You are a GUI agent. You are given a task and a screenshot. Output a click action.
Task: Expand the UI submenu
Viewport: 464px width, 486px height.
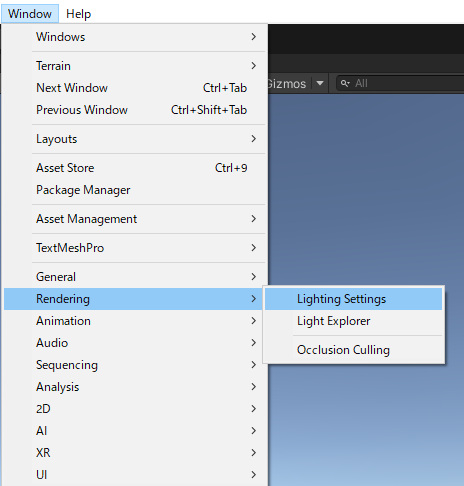(134, 475)
